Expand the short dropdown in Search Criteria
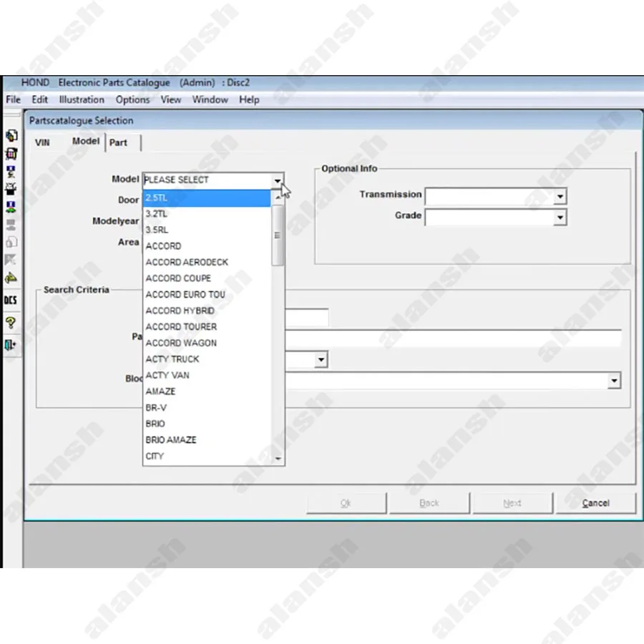The height and width of the screenshot is (644, 644). coord(321,360)
